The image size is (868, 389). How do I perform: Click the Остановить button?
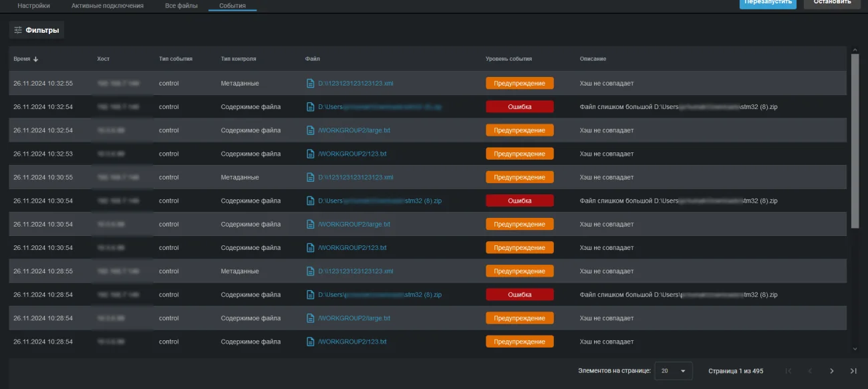pos(833,3)
